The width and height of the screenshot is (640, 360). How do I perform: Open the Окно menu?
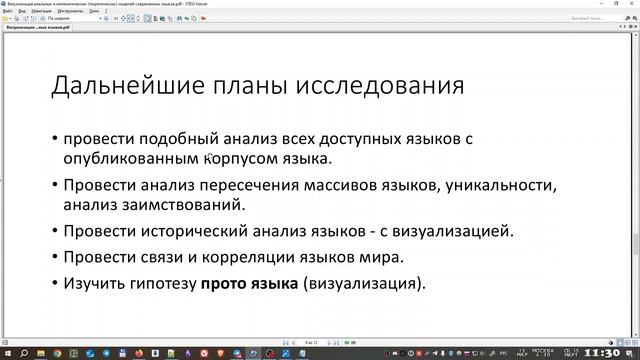[x=94, y=11]
